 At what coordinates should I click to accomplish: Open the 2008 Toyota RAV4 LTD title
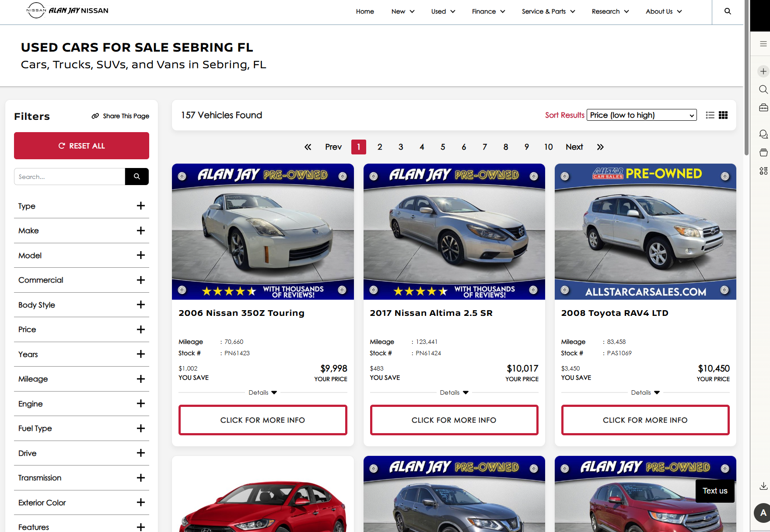[x=615, y=313]
